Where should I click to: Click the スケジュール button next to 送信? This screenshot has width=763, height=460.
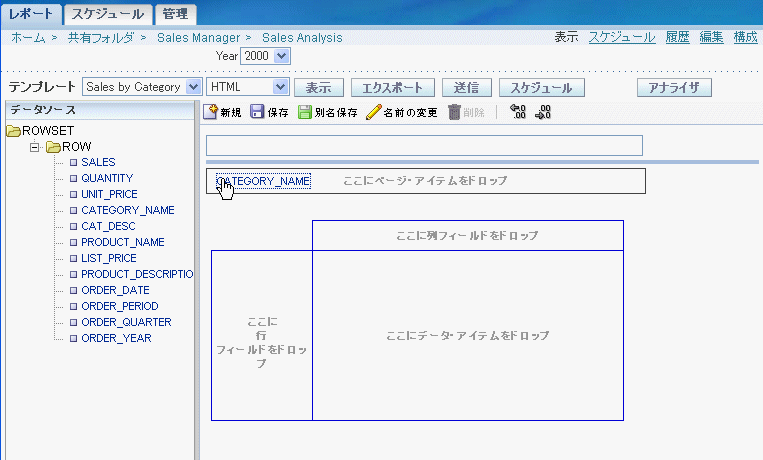pyautogui.click(x=542, y=88)
